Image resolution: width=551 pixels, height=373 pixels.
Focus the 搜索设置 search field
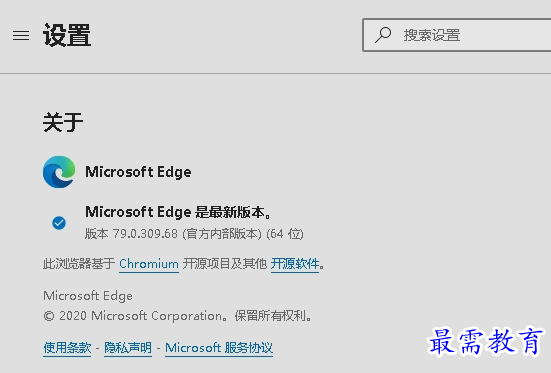click(457, 35)
